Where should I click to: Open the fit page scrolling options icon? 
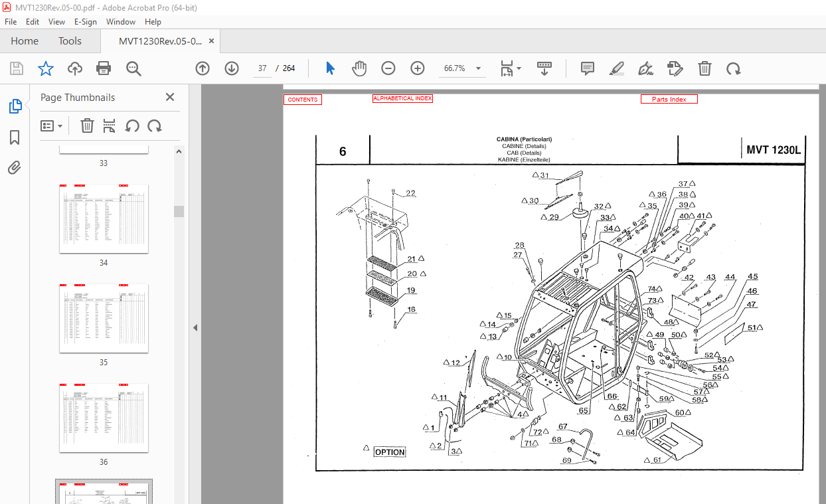511,68
